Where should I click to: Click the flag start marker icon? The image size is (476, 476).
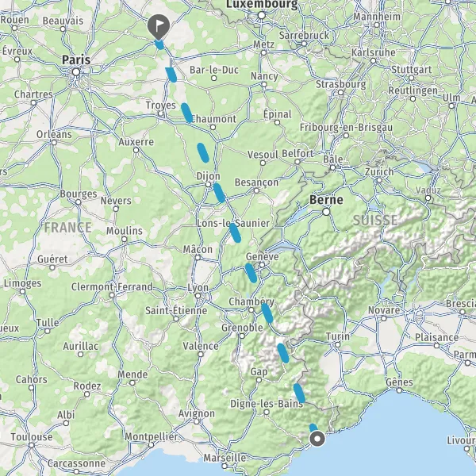[x=159, y=27]
